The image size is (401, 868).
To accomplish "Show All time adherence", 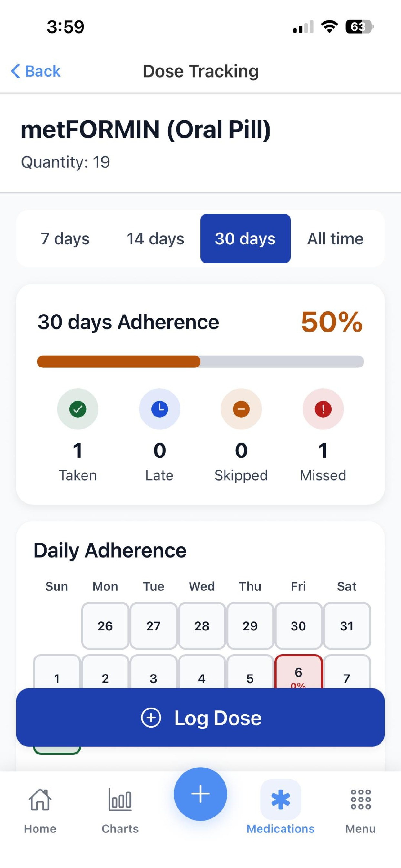I will click(335, 239).
